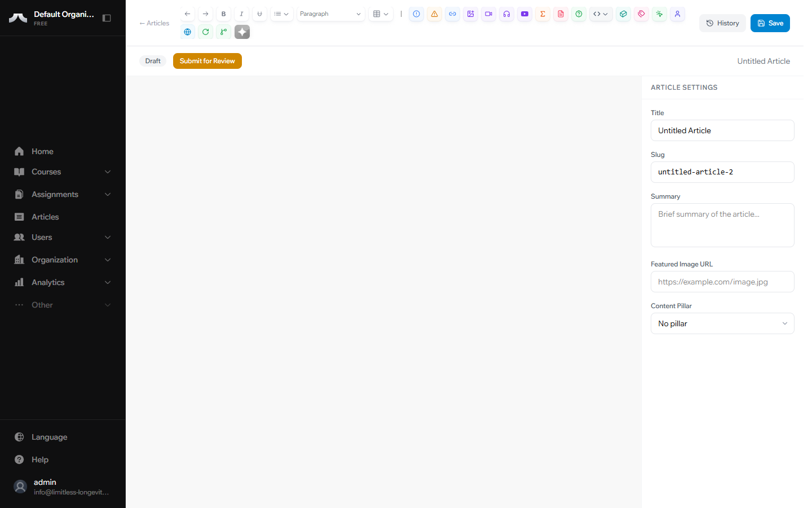812x508 pixels.
Task: Open the Paragraph style dropdown
Action: [330, 14]
